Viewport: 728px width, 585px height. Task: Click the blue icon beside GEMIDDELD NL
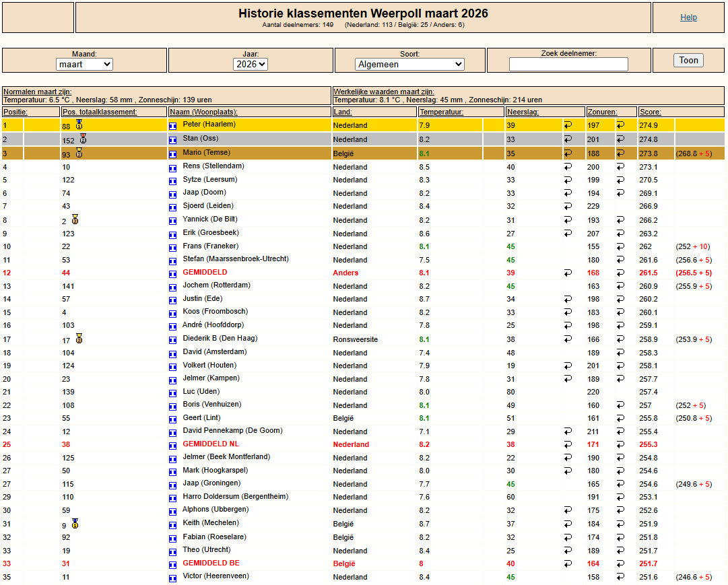[x=172, y=445]
